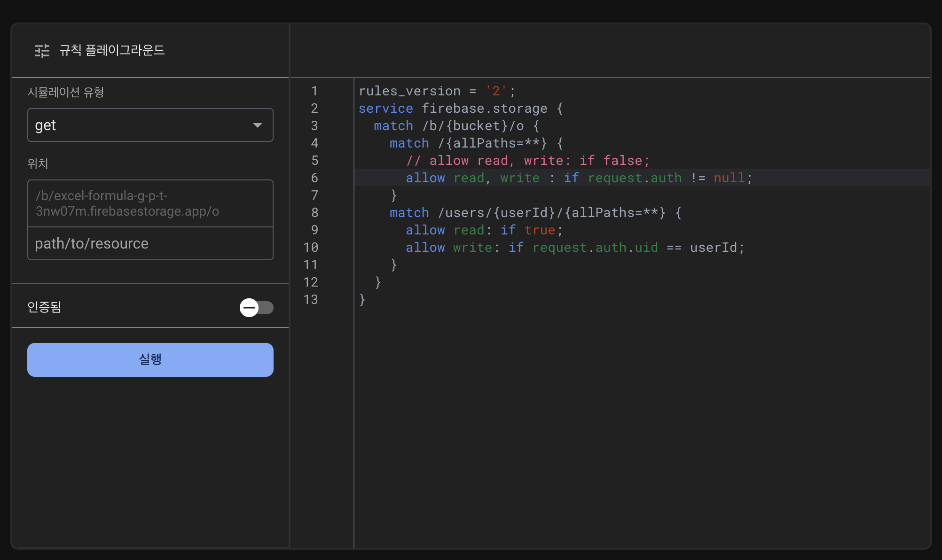Viewport: 942px width, 560px height.
Task: Open the simulation type dropdown arrow
Action: 257,125
